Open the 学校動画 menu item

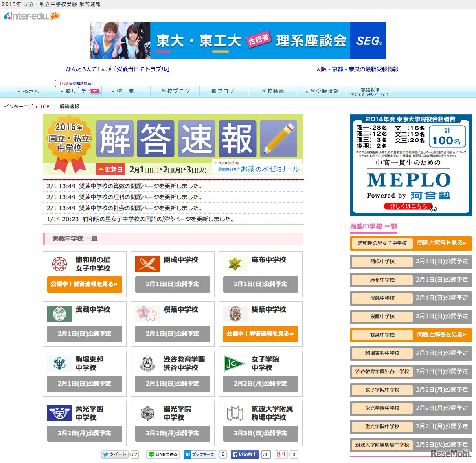272,91
